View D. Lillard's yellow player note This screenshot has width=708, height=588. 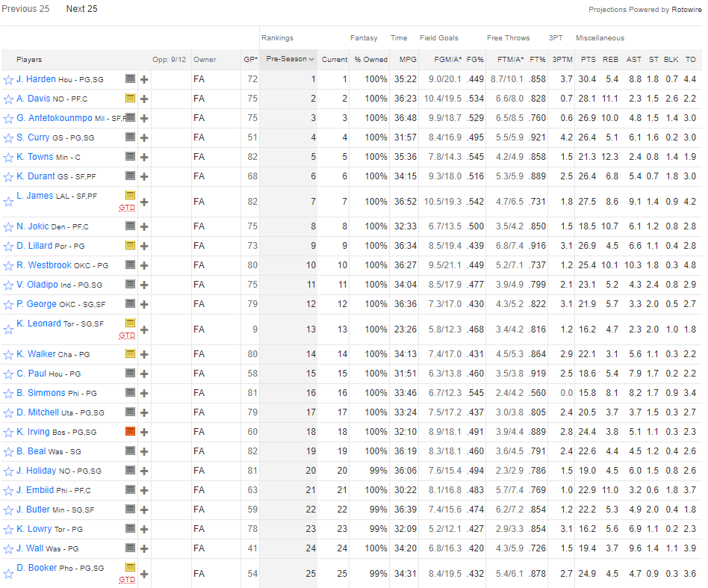click(130, 245)
